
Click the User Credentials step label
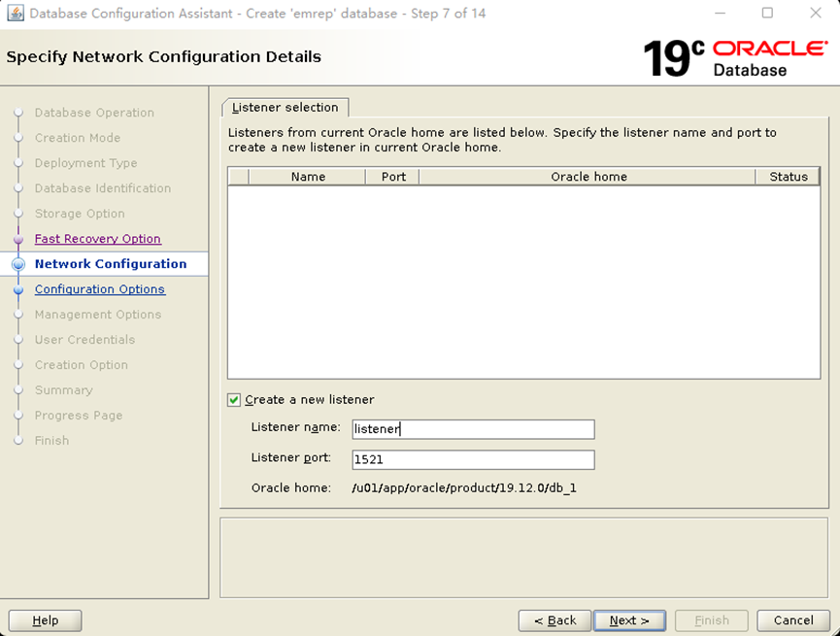click(84, 339)
